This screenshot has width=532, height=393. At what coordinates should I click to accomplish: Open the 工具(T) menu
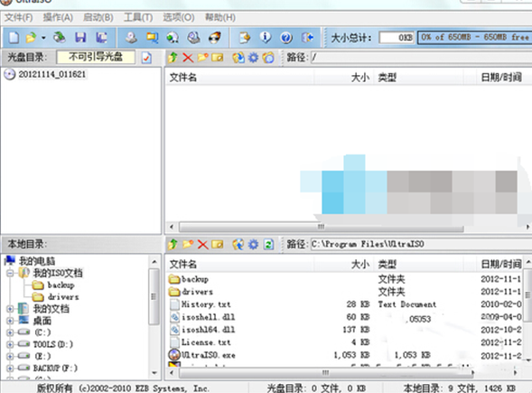click(x=138, y=17)
